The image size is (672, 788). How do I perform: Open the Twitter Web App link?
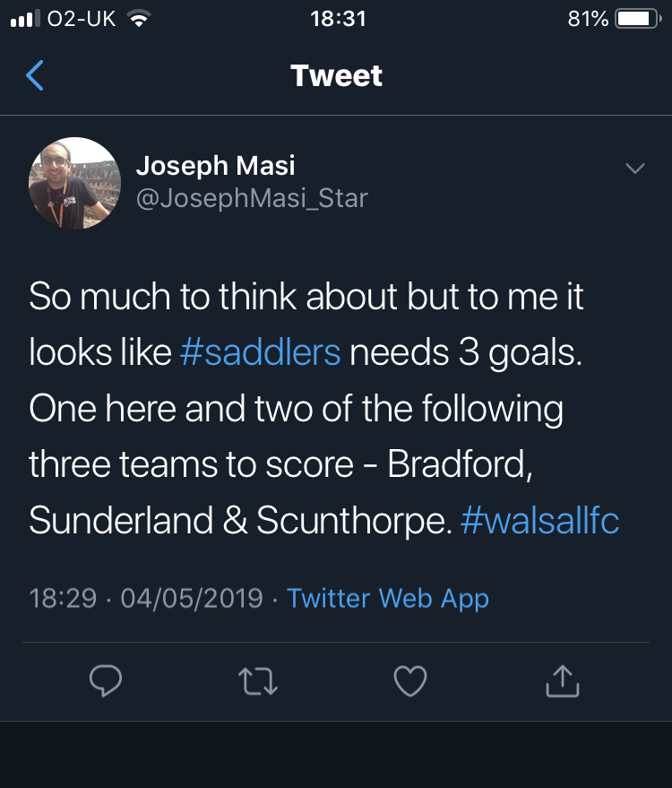(x=387, y=598)
